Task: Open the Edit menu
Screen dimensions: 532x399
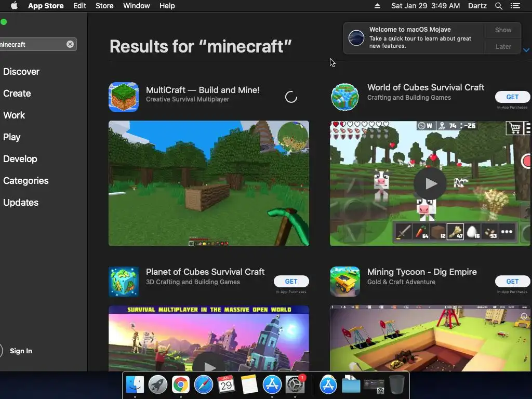Action: tap(79, 6)
